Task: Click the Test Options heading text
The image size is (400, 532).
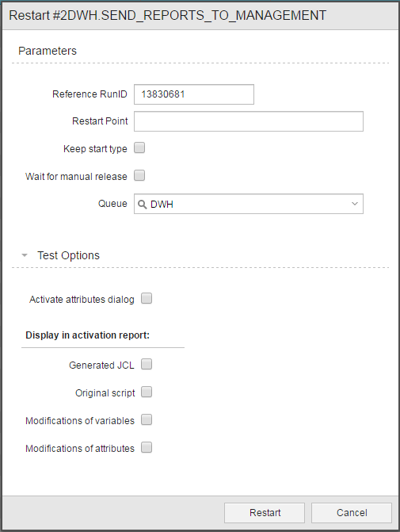Action: [68, 255]
